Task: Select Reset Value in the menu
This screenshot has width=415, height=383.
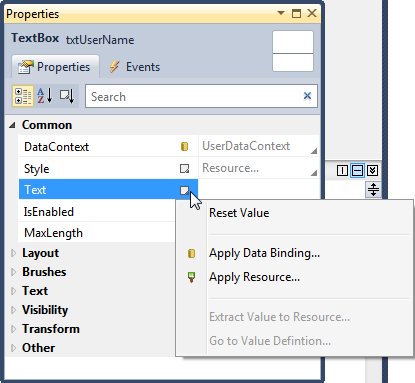Action: point(239,213)
